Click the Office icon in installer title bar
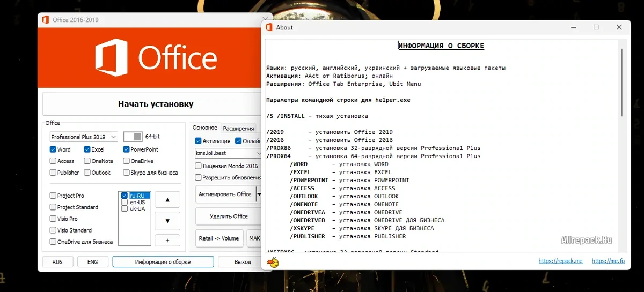This screenshot has width=644, height=292. (46, 20)
